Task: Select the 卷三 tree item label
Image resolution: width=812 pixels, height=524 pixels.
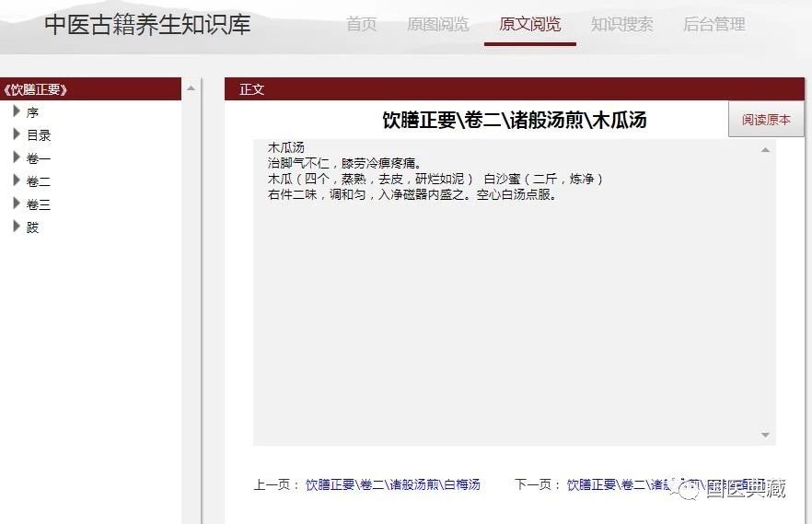Action: tap(39, 204)
